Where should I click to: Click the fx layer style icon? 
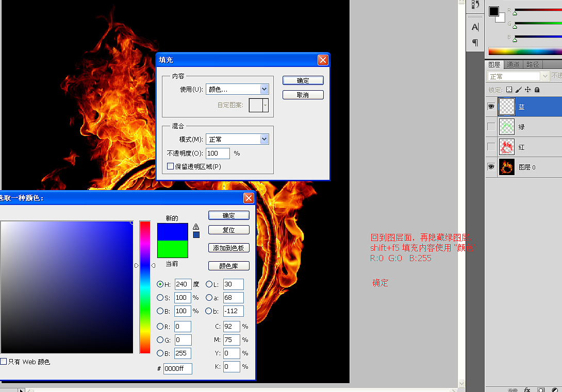click(x=527, y=389)
